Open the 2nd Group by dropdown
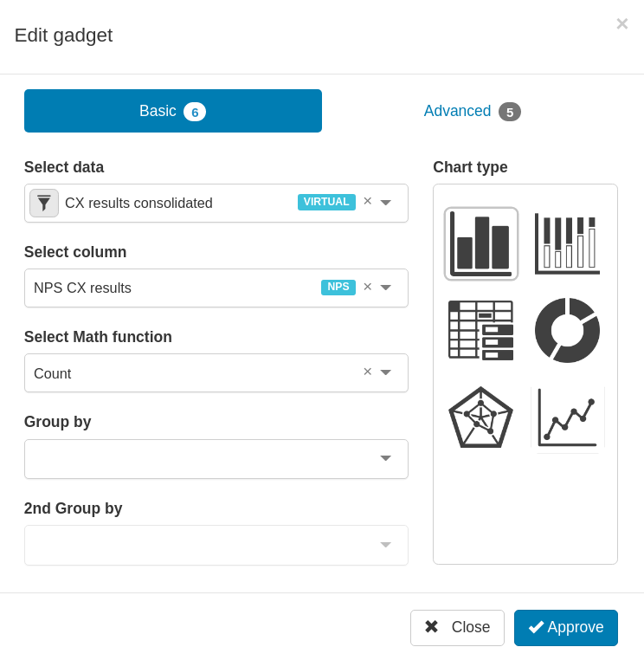This screenshot has height=660, width=644. 216,545
